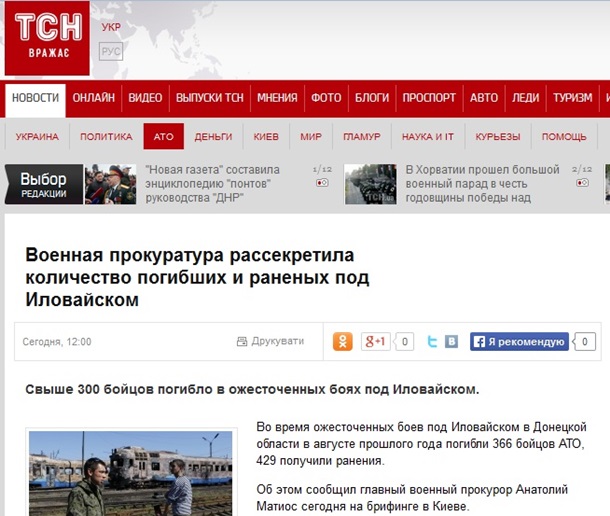Click thumbnail of ДНР leadership story

click(111, 184)
